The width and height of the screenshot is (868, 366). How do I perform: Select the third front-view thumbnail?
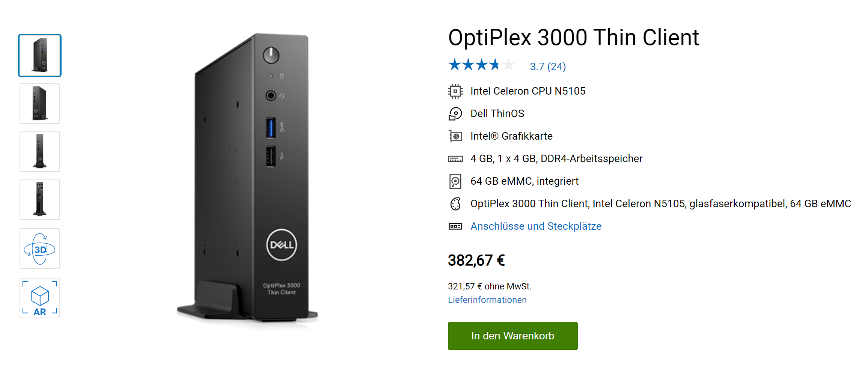40,152
